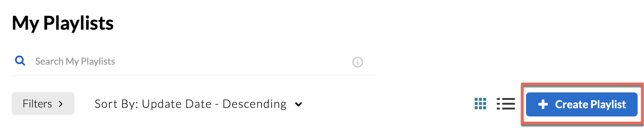Click the Update Date - Descending sort text
This screenshot has width=644, height=139.
(x=214, y=104)
